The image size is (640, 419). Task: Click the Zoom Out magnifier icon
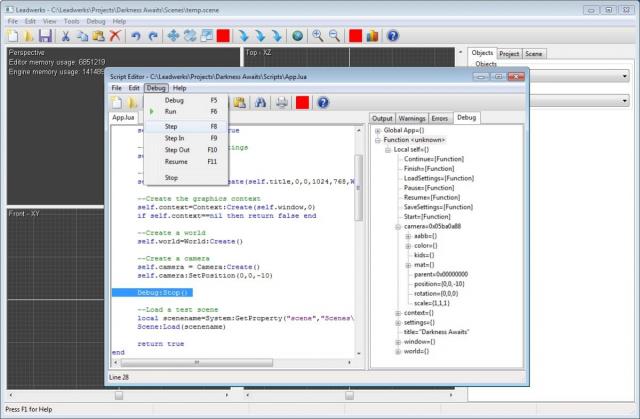click(x=335, y=35)
